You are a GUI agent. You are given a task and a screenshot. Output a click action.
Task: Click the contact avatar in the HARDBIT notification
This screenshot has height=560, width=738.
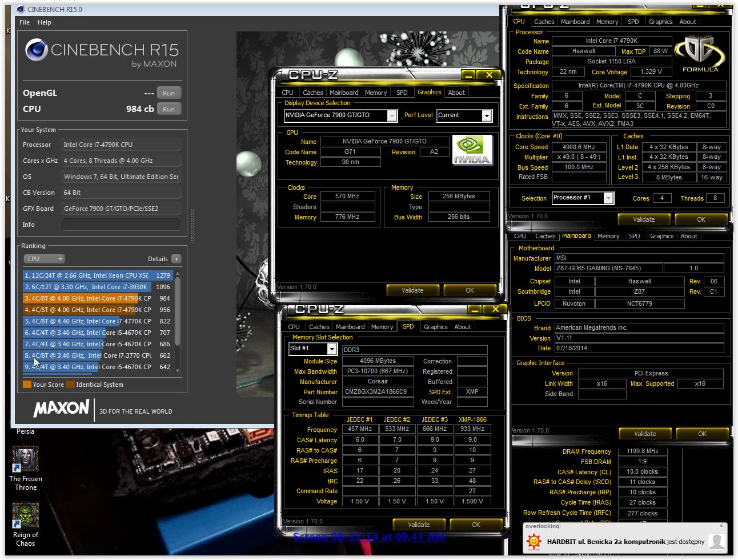tap(717, 541)
